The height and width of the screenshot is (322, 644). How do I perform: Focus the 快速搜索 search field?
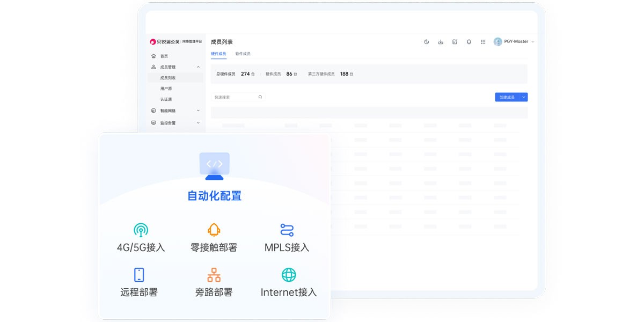click(235, 97)
